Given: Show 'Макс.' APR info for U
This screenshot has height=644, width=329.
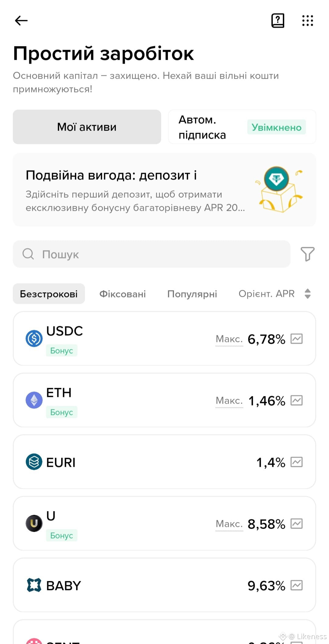Looking at the screenshot, I should point(229,524).
